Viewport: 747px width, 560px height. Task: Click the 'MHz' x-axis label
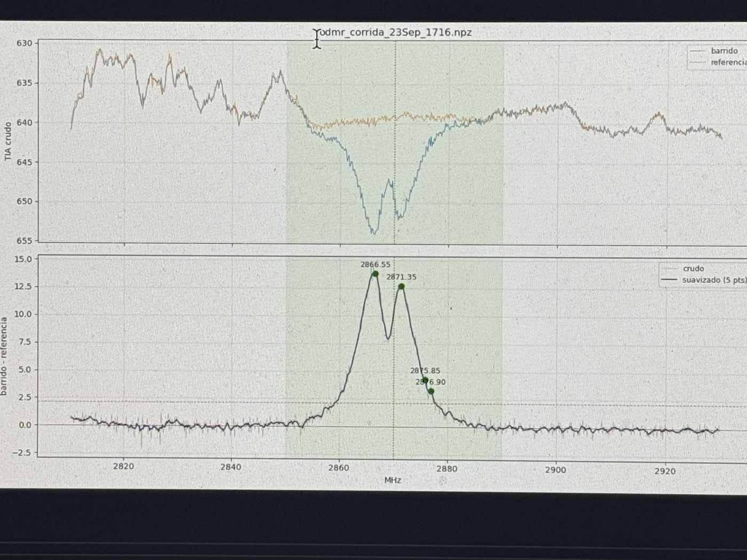tap(393, 480)
